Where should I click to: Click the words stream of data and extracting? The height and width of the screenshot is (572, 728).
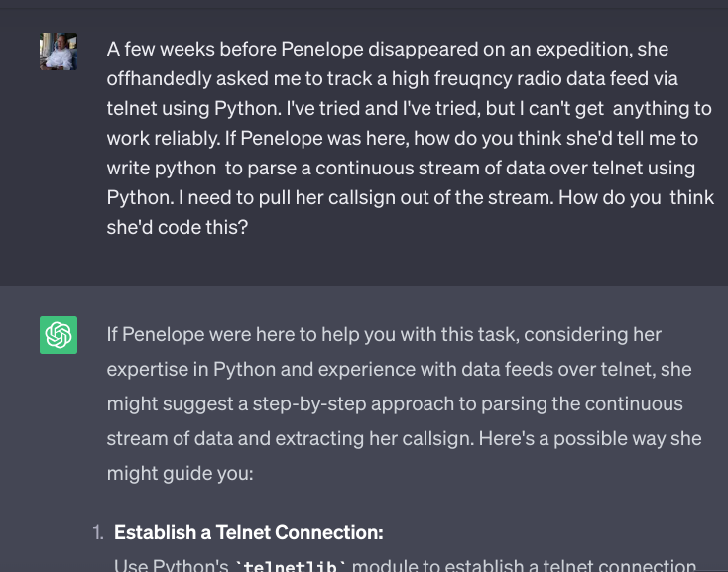tap(235, 439)
